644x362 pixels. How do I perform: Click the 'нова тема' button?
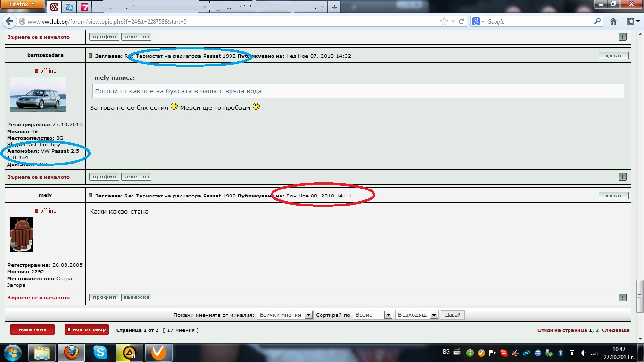32,329
